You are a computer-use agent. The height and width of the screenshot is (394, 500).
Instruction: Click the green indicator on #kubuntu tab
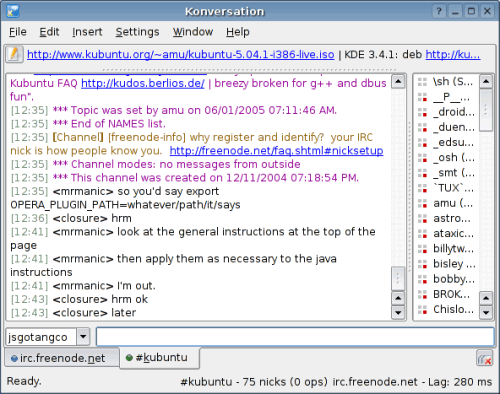pos(129,358)
